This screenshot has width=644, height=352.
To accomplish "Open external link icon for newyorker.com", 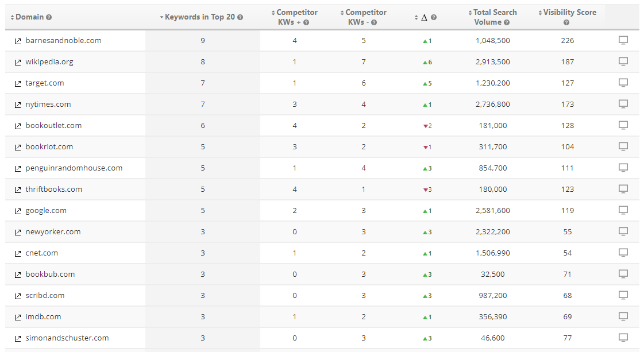I will click(x=18, y=232).
